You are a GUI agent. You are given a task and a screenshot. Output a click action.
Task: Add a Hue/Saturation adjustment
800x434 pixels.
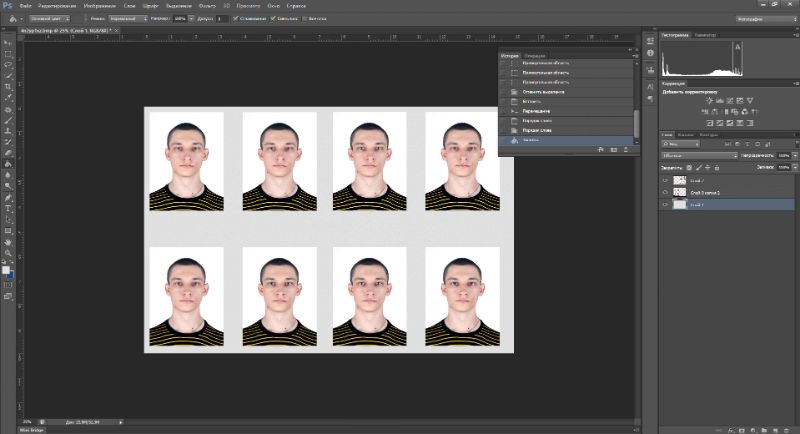pos(705,112)
